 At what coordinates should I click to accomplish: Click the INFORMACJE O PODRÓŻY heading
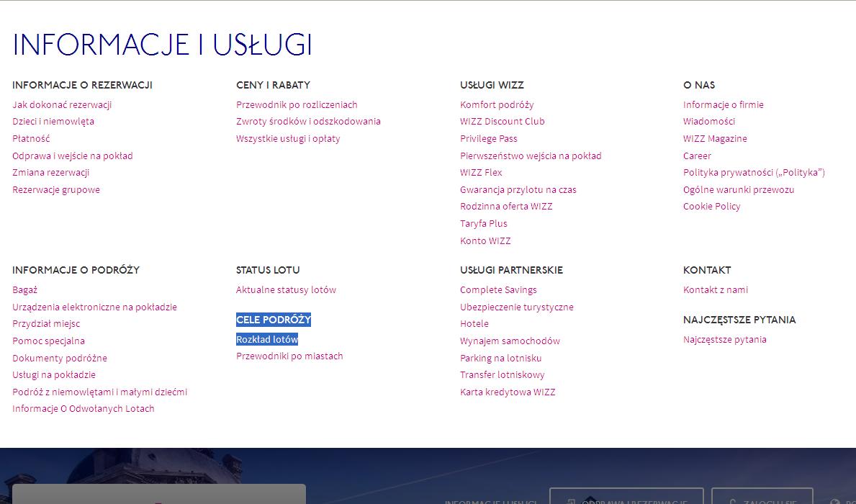click(x=76, y=270)
